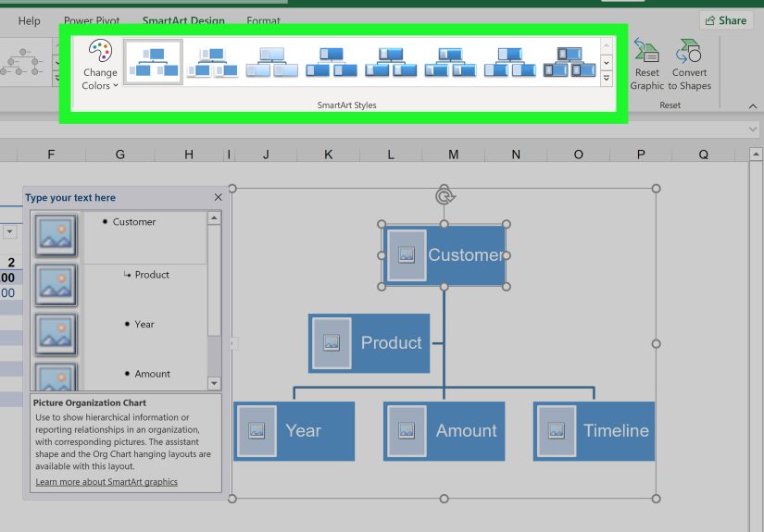Click picture placeholder beside Year in text pane
The height and width of the screenshot is (532, 764).
[x=56, y=334]
